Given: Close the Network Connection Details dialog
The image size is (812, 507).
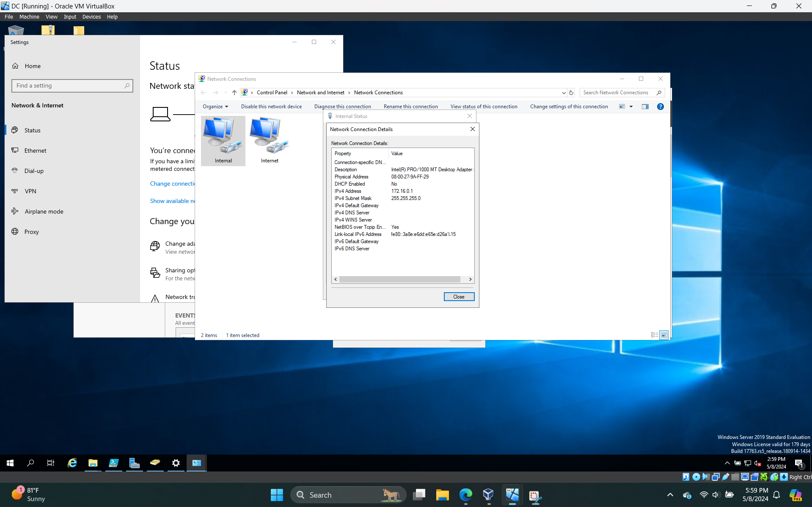Looking at the screenshot, I should 459,297.
